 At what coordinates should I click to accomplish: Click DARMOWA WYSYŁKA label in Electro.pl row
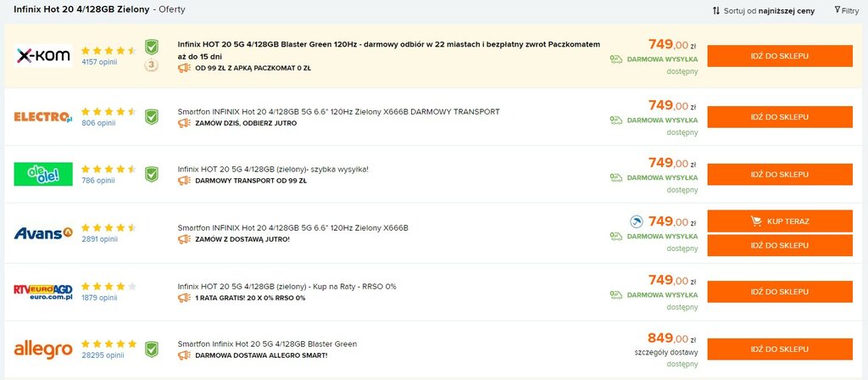(x=662, y=120)
